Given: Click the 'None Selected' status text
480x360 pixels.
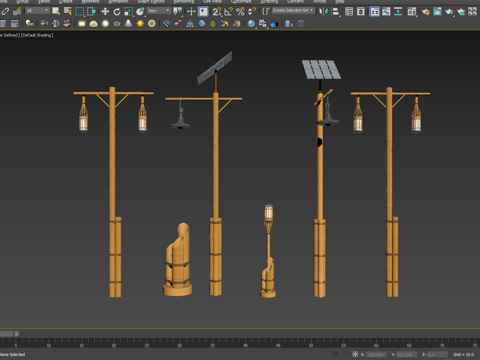Looking at the screenshot, I should pyautogui.click(x=13, y=354).
